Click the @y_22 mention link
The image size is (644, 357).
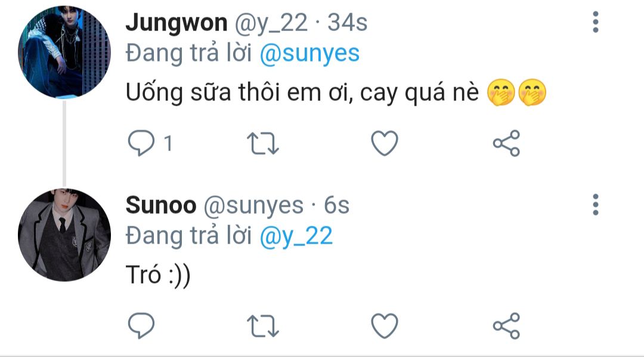click(x=296, y=236)
